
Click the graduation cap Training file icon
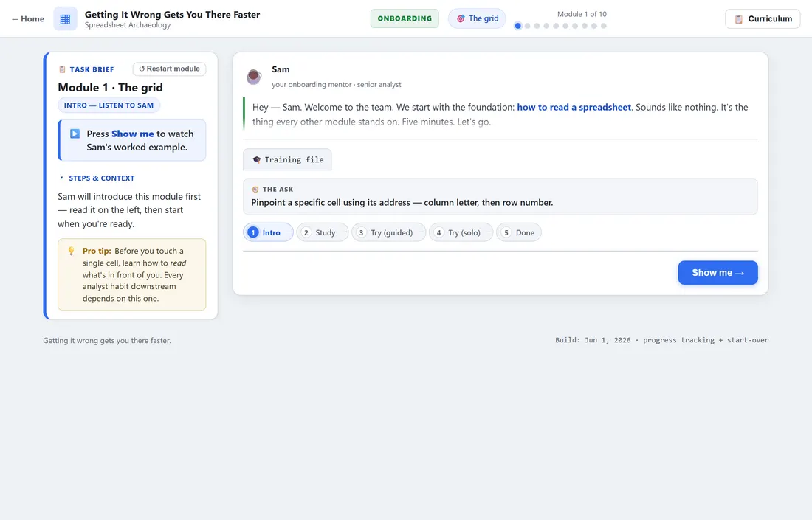pos(256,160)
